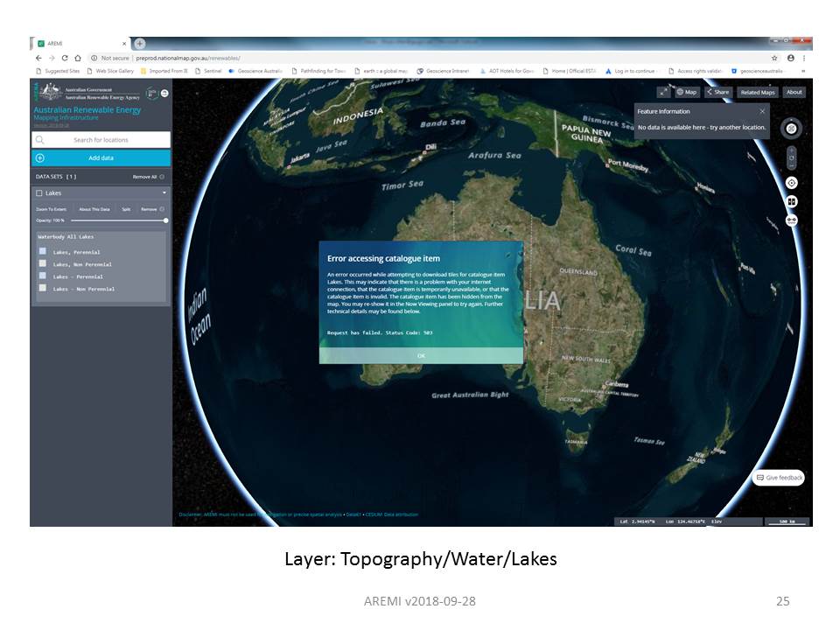Open the Map settings menu
The image size is (840, 630).
tap(686, 92)
